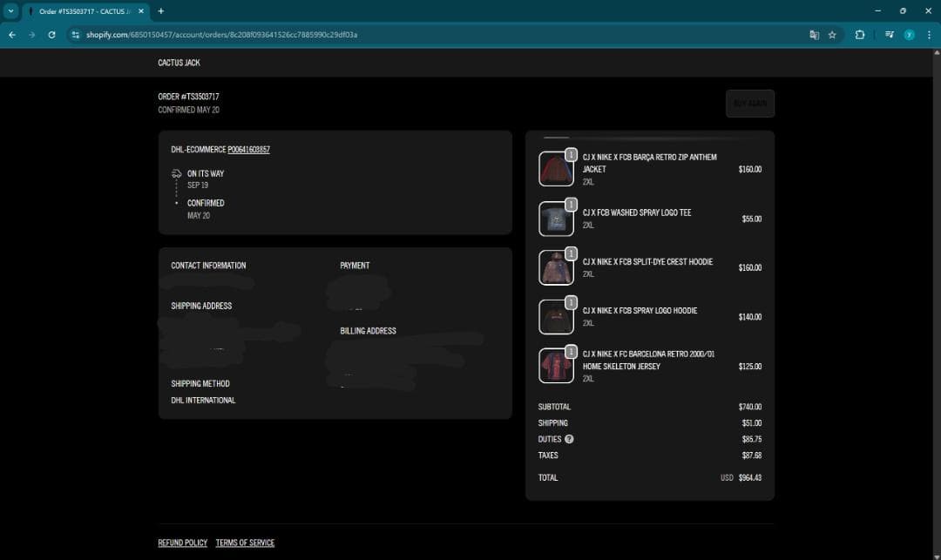Image resolution: width=941 pixels, height=560 pixels.
Task: Select the Order #TS3503717 tab
Action: 83,11
